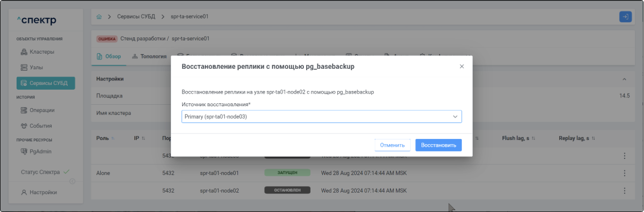
Task: Click Статус Спектра in the sidebar
Action: pos(44,172)
